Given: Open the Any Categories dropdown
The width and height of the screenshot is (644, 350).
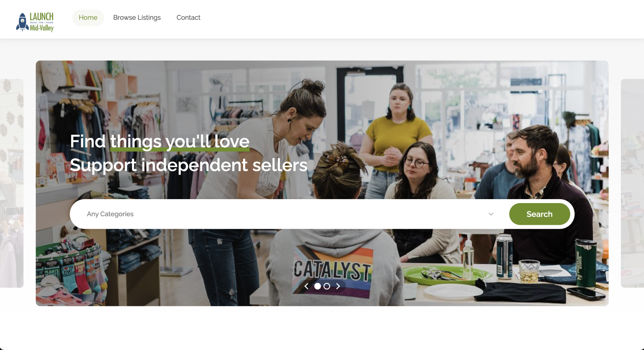Looking at the screenshot, I should tap(290, 214).
